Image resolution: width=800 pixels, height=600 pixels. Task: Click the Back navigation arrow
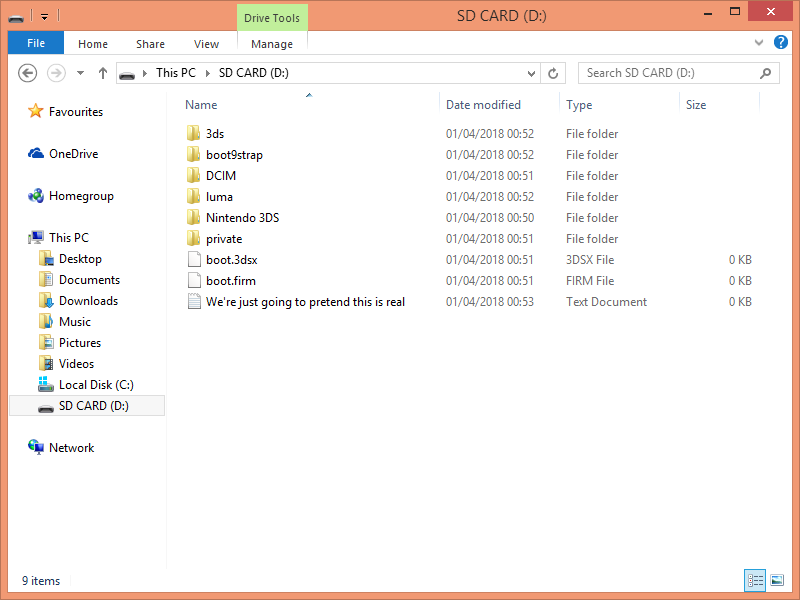[28, 73]
